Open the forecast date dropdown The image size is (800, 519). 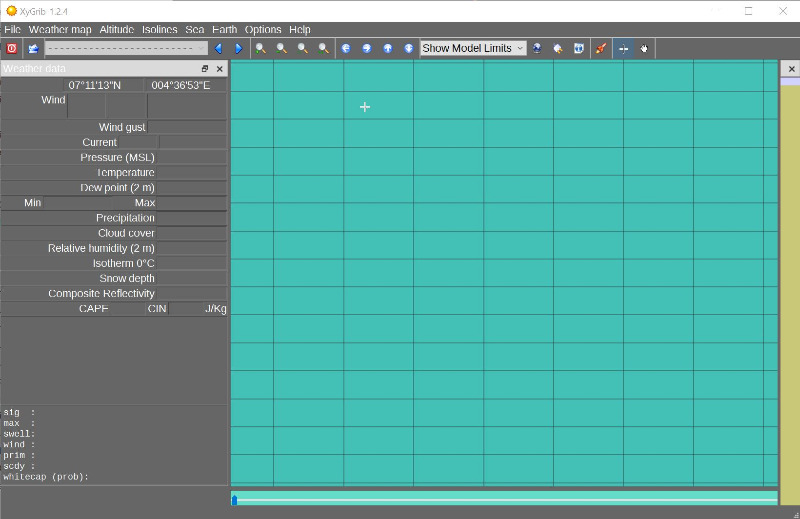(x=126, y=48)
